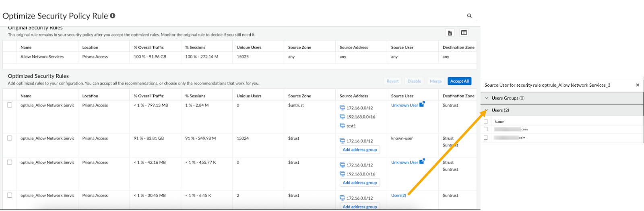
Task: Open external icon beside first Unknown User
Action: point(422,104)
